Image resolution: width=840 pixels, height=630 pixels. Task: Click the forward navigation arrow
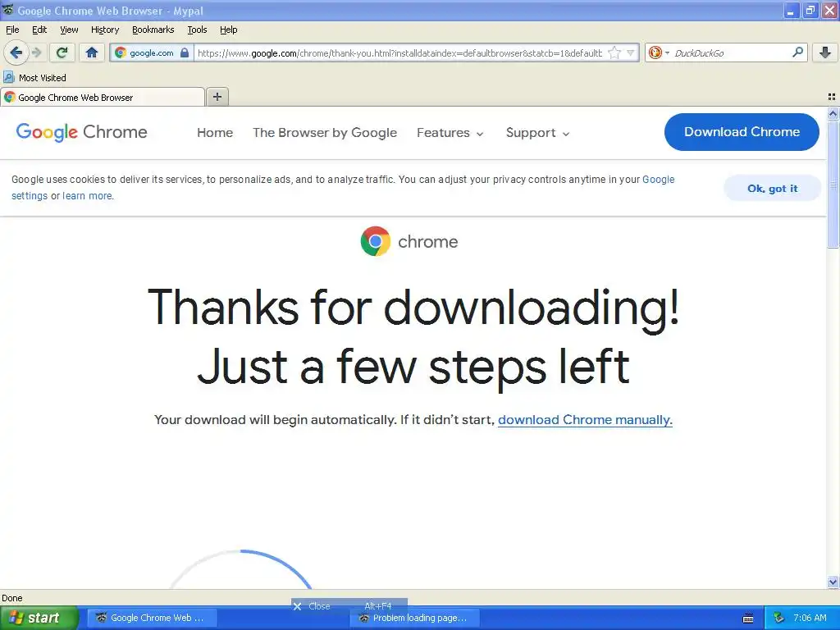click(x=36, y=52)
